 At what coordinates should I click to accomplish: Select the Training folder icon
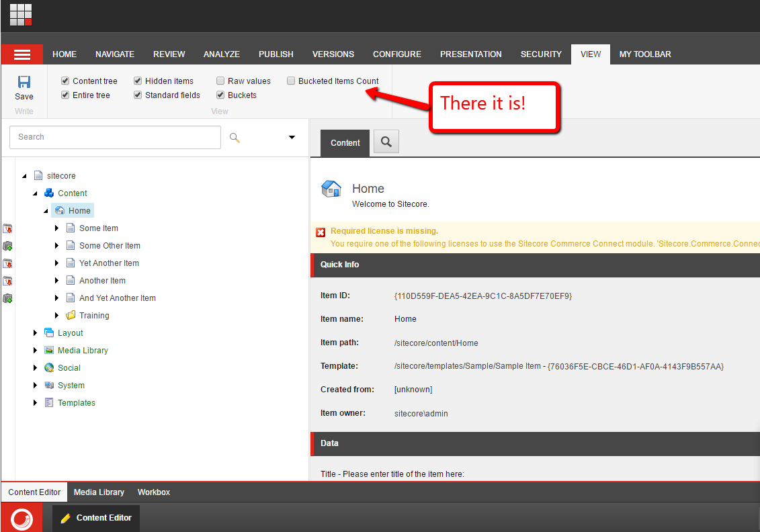tap(71, 315)
